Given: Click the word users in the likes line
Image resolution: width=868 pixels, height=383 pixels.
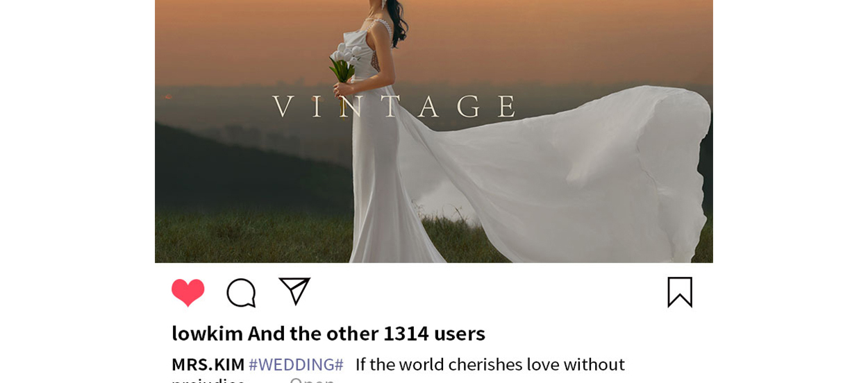Looking at the screenshot, I should [x=460, y=333].
